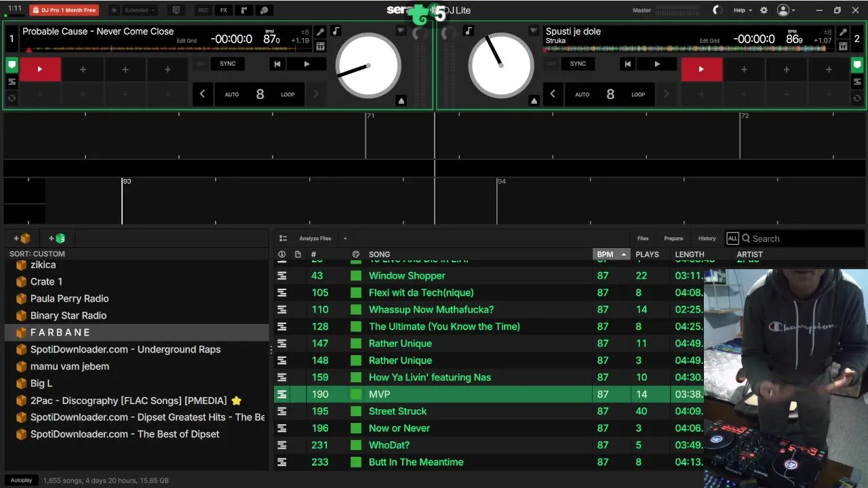Screen dimensions: 868x488
Task: Toggle deck 2 AUTO 8 LOOP
Action: [610, 94]
